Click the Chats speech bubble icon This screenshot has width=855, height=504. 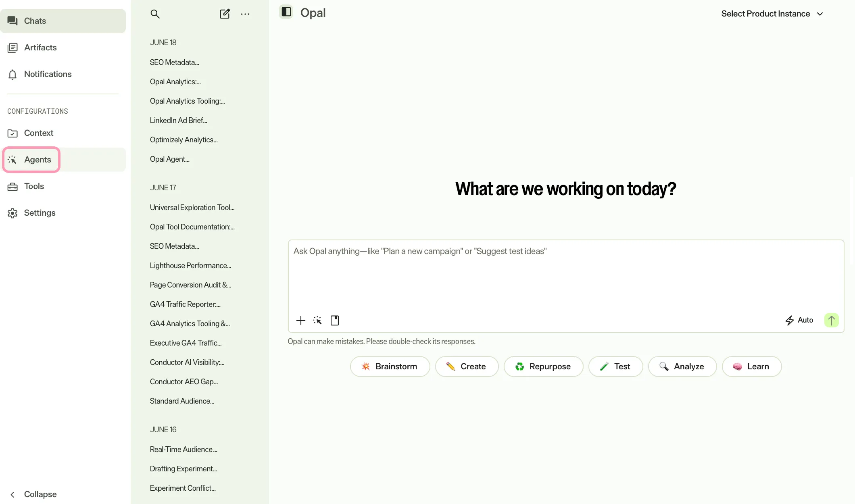(13, 21)
